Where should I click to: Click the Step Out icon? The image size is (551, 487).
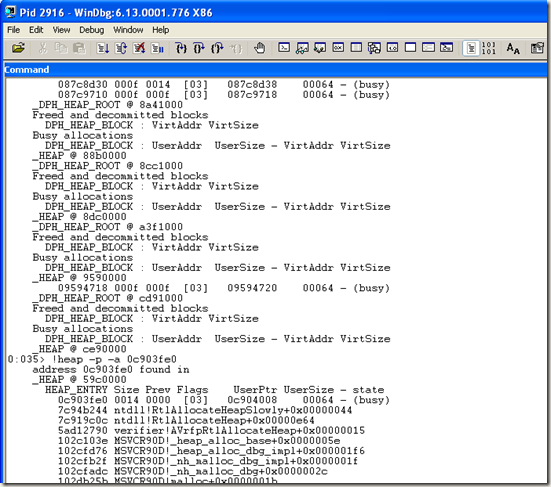(217, 48)
